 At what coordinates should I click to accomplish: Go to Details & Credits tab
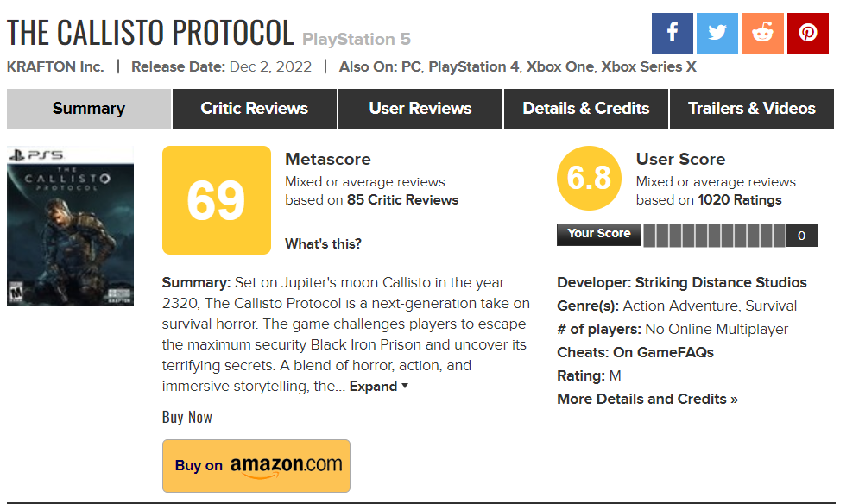[585, 109]
